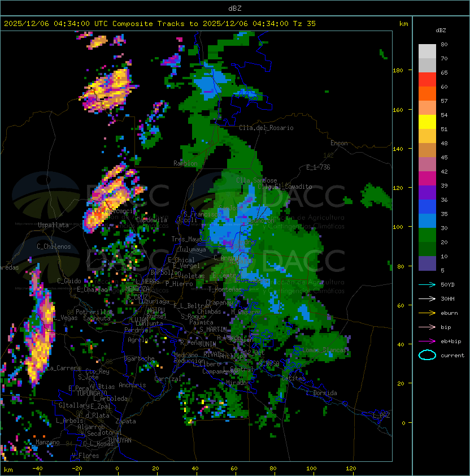Click the Encon location label
470x476 pixels.
[x=339, y=143]
